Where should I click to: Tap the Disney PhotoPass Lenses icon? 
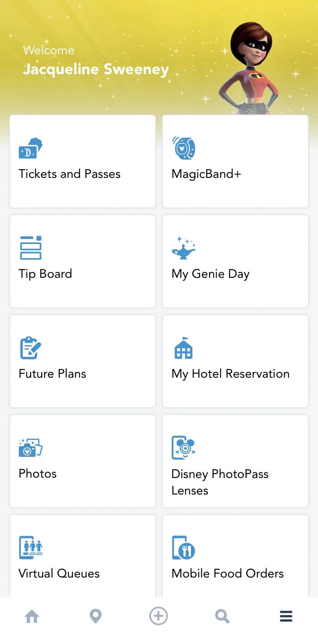tap(184, 448)
